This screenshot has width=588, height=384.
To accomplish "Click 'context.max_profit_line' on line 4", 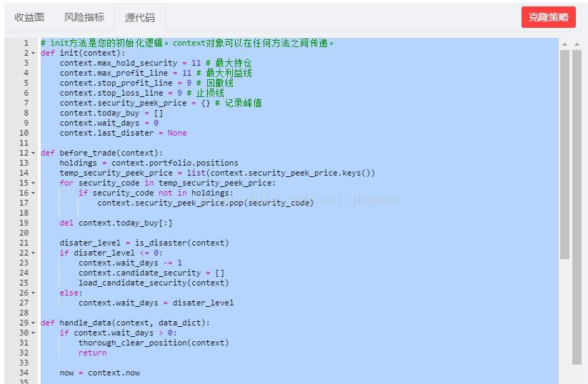I will click(114, 73).
